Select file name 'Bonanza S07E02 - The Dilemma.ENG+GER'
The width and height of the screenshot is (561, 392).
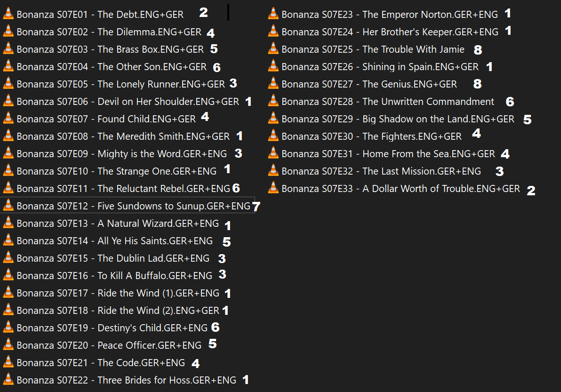(109, 32)
